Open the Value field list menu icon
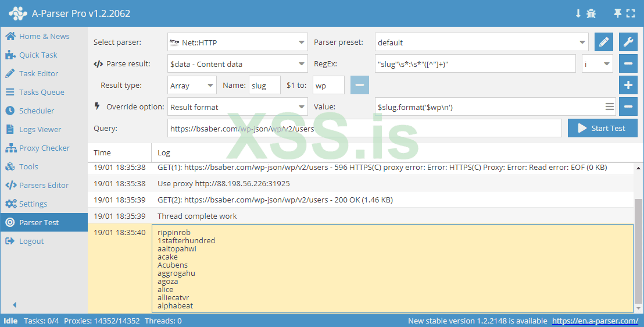 610,107
